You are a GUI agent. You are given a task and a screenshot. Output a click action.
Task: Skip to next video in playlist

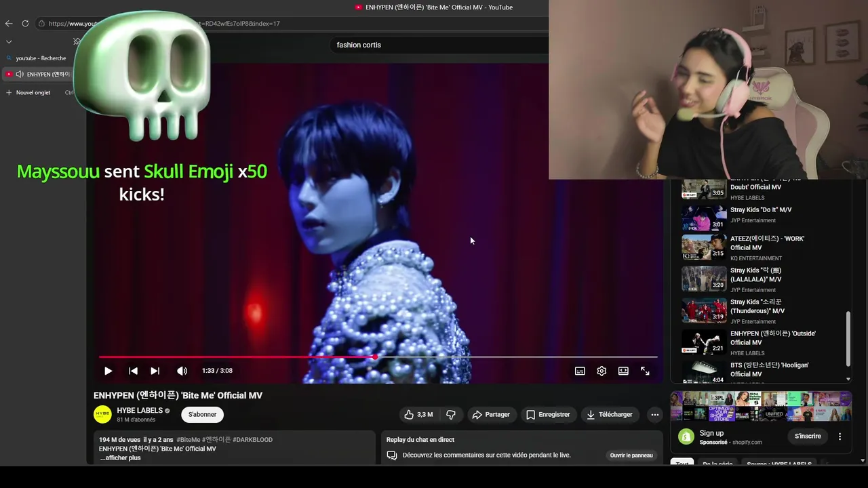155,371
